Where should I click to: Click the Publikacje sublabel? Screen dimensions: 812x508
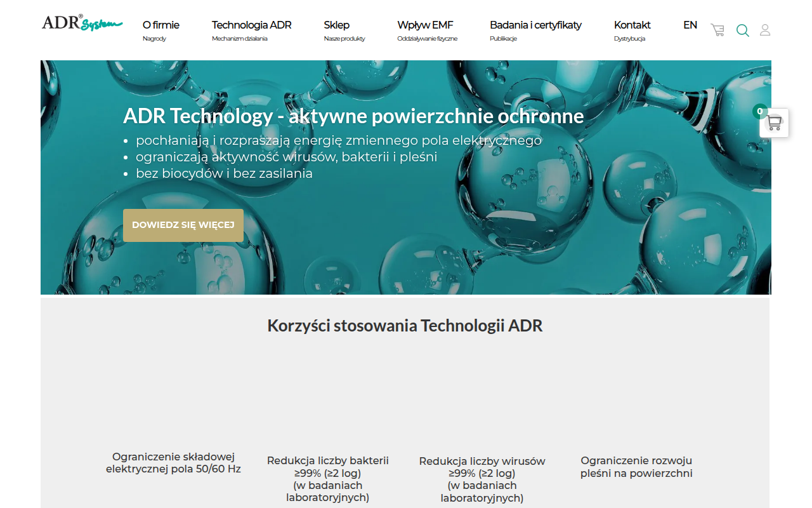point(503,39)
